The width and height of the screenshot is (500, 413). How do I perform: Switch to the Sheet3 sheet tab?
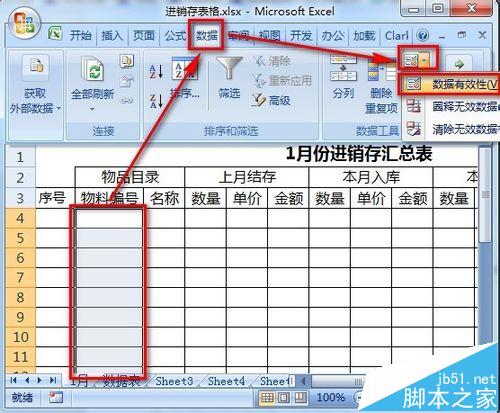(174, 381)
